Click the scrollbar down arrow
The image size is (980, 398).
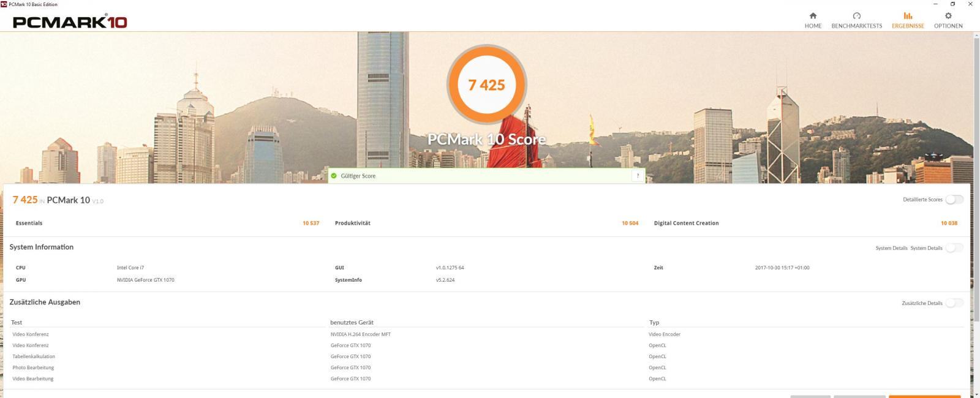click(976, 394)
